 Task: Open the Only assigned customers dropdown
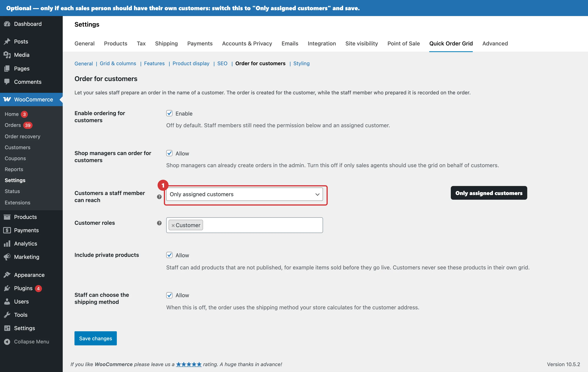[244, 194]
